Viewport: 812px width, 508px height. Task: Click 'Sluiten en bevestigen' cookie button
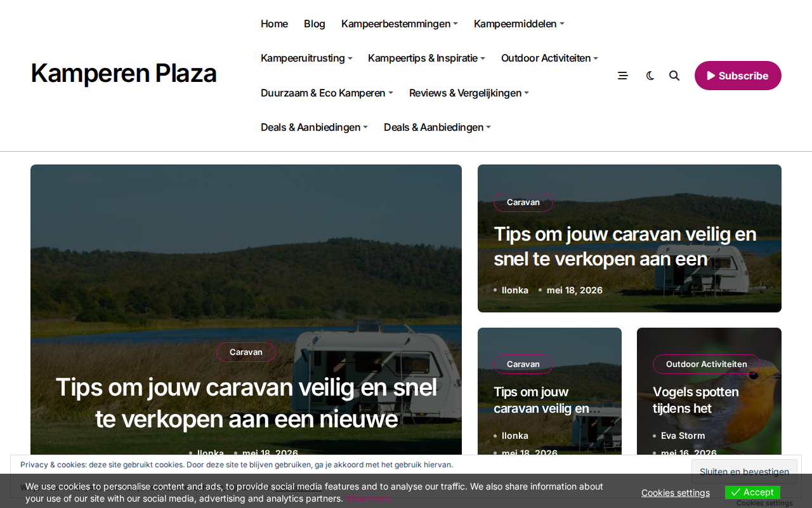point(744,472)
